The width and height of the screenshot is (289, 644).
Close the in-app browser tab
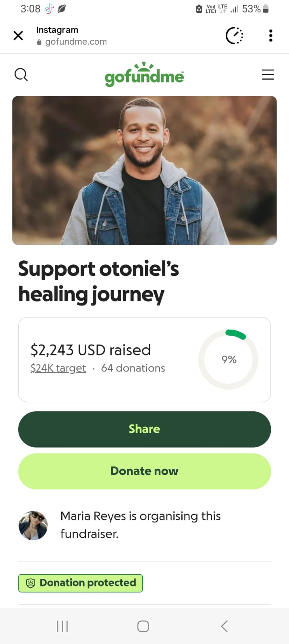(18, 36)
